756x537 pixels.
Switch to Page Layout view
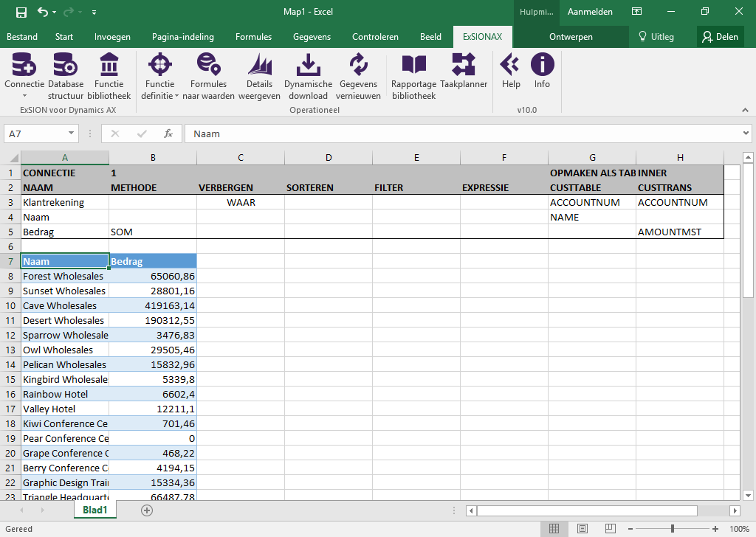[x=583, y=529]
